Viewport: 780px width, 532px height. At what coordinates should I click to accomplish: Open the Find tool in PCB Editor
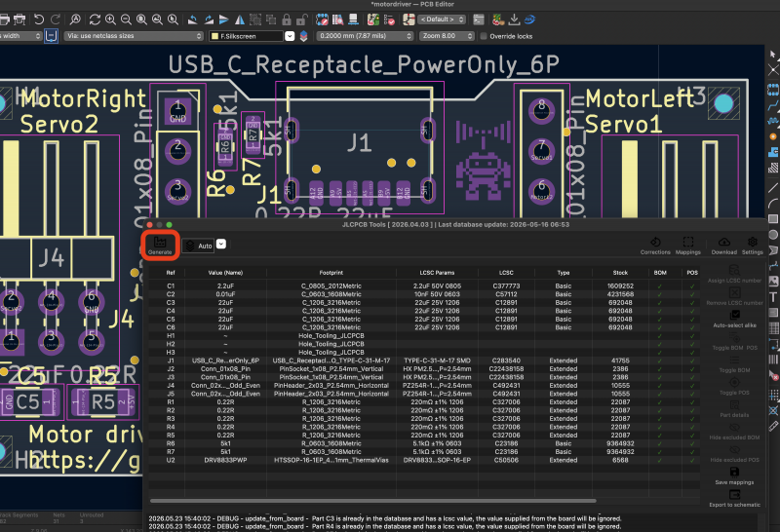(x=75, y=19)
